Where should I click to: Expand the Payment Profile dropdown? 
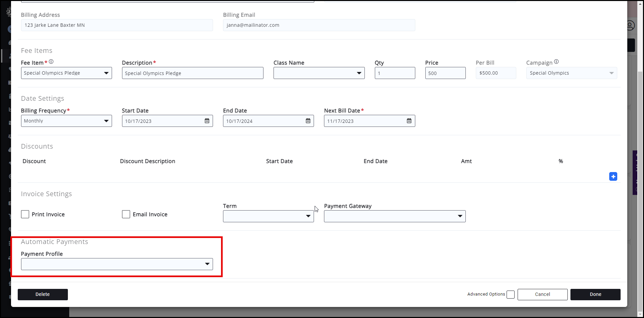click(x=117, y=264)
